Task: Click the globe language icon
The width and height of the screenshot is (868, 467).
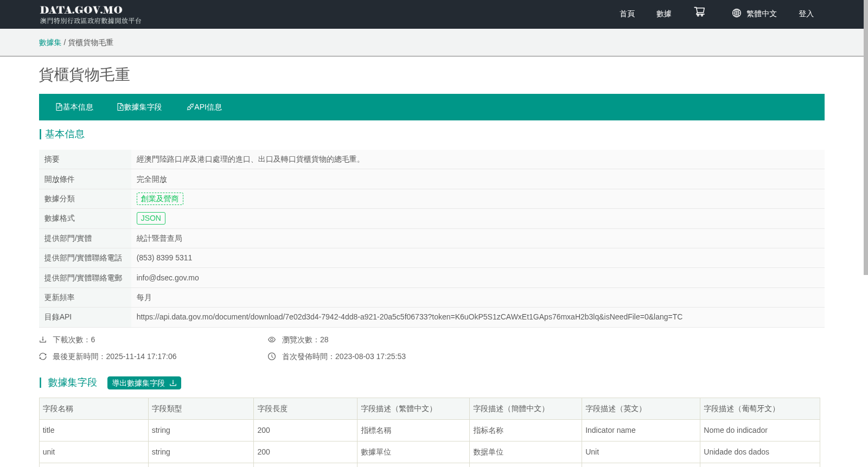Action: (736, 13)
